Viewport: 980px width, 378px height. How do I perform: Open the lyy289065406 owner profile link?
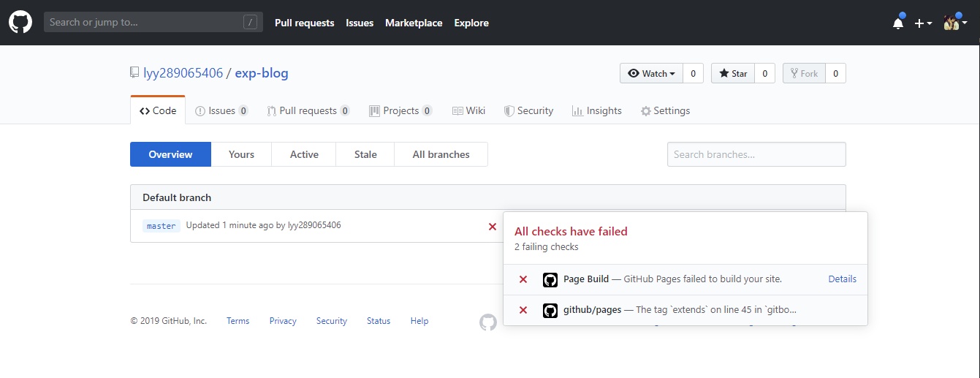point(183,73)
